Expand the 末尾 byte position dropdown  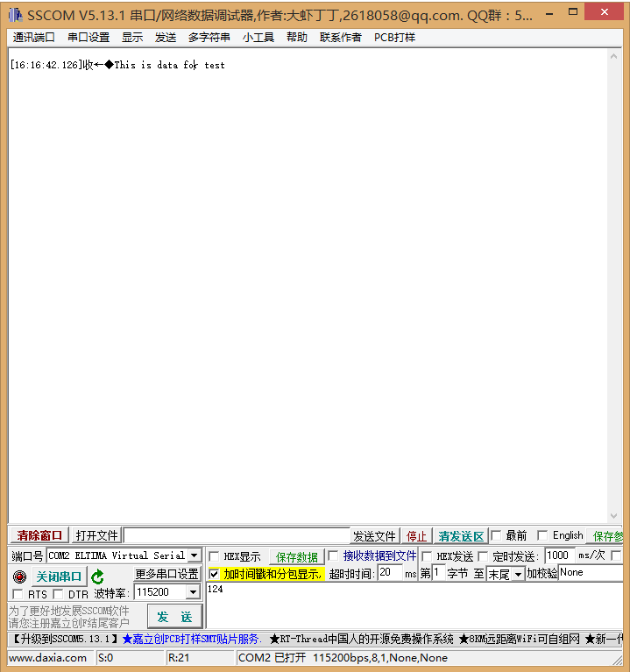point(518,574)
